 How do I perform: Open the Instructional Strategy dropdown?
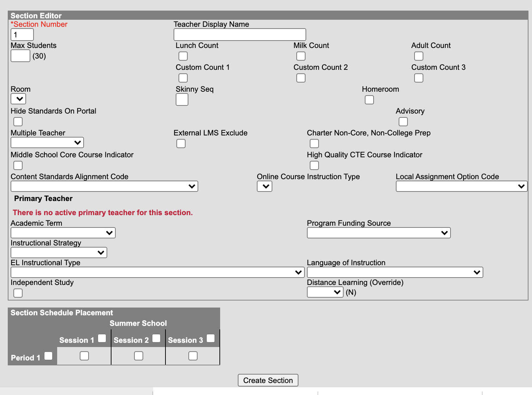pos(59,253)
